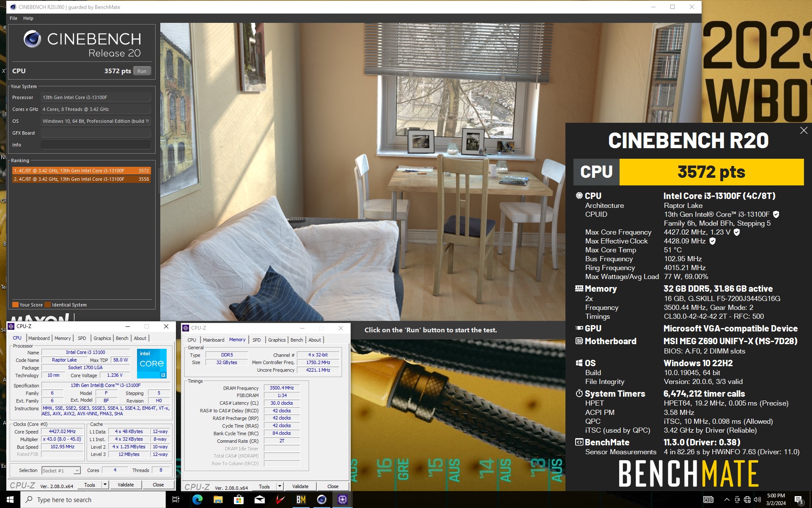Viewport: 812px width, 508px height.
Task: Switch to SPD tab in left CPU-Z
Action: (82, 338)
